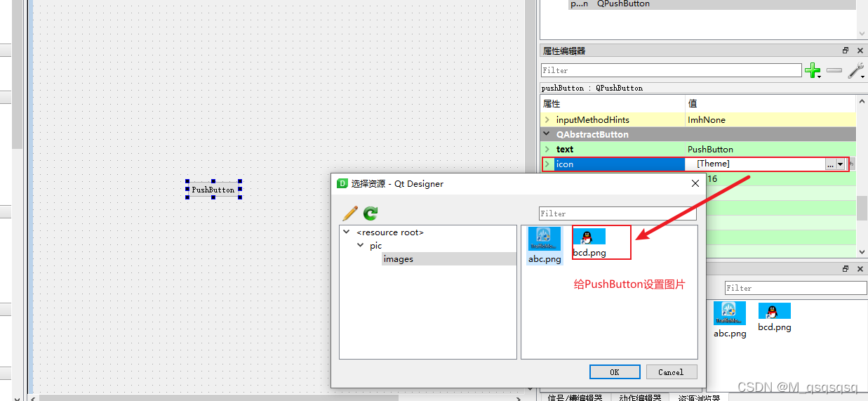This screenshot has width=868, height=401.
Task: Switch to the 信号/槽编辑器 tab
Action: coord(575,397)
